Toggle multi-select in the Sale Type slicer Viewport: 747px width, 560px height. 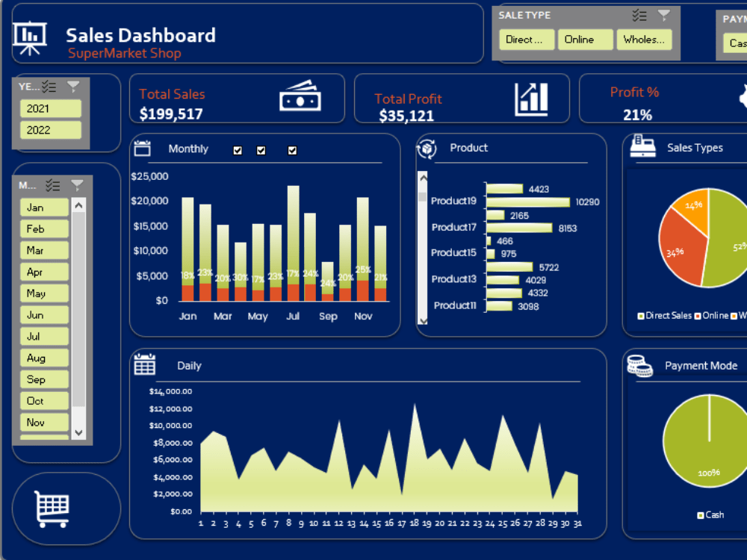click(x=639, y=16)
